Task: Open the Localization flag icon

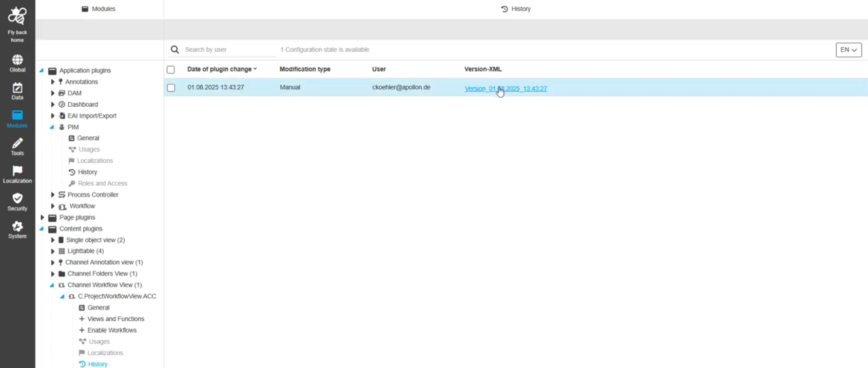Action: (17, 171)
